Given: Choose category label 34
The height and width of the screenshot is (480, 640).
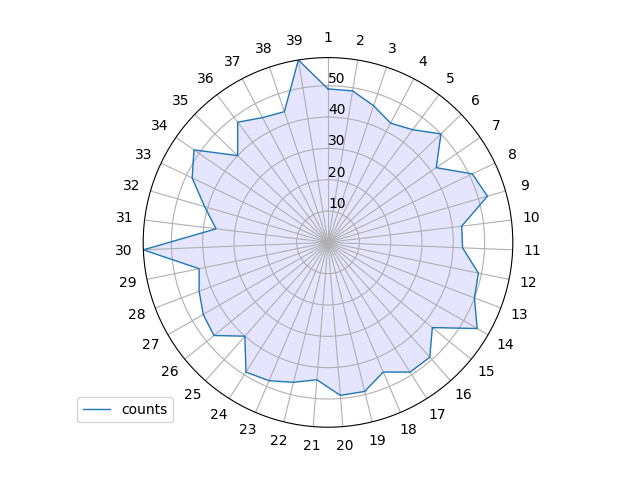Looking at the screenshot, I should pyautogui.click(x=159, y=125).
